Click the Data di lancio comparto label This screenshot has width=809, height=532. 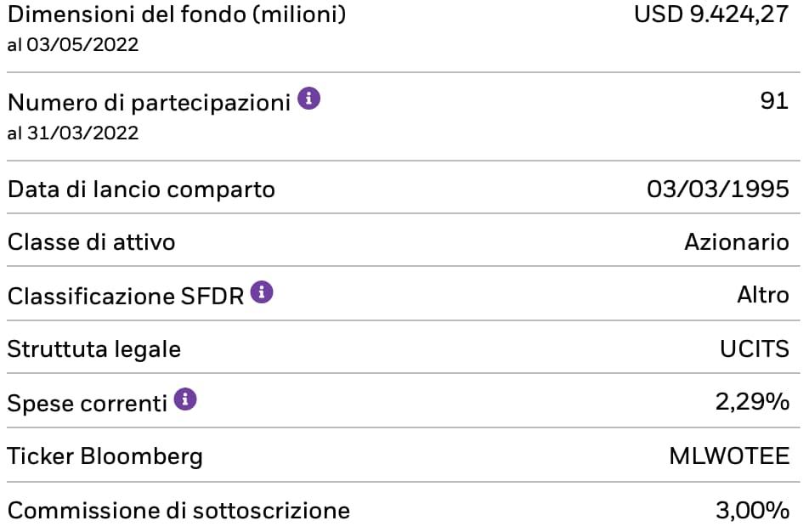pyautogui.click(x=141, y=189)
